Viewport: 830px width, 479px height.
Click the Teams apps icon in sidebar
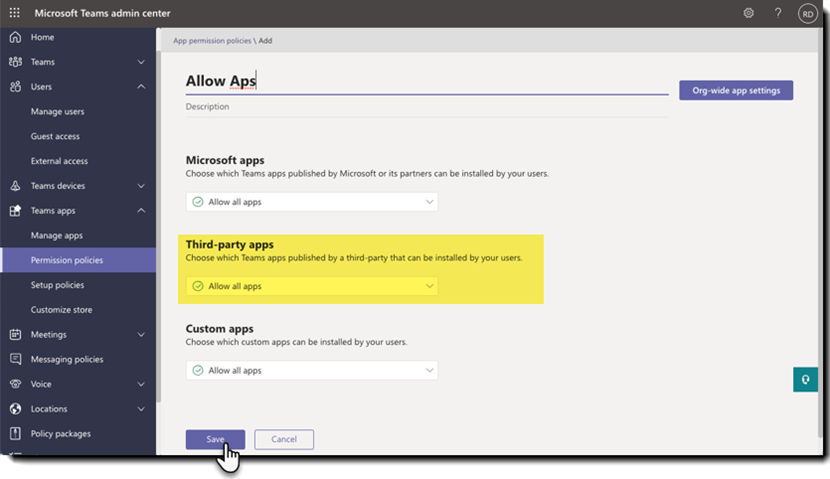(x=15, y=211)
